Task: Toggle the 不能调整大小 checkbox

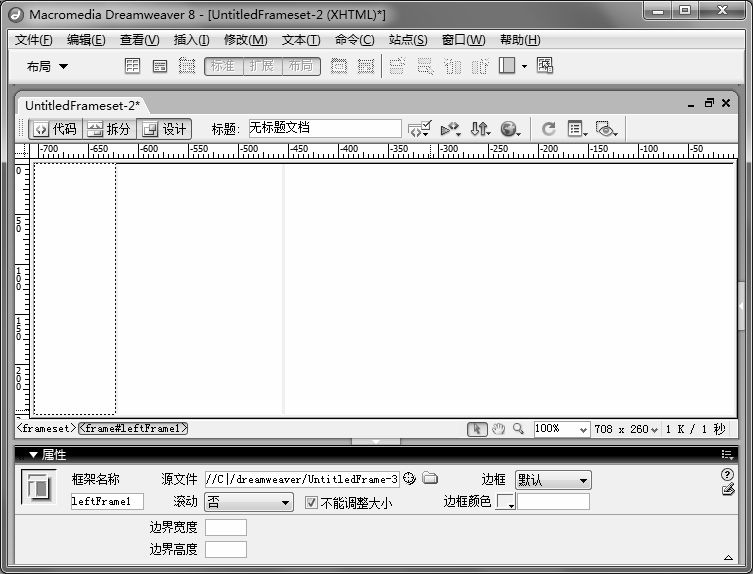Action: [311, 503]
